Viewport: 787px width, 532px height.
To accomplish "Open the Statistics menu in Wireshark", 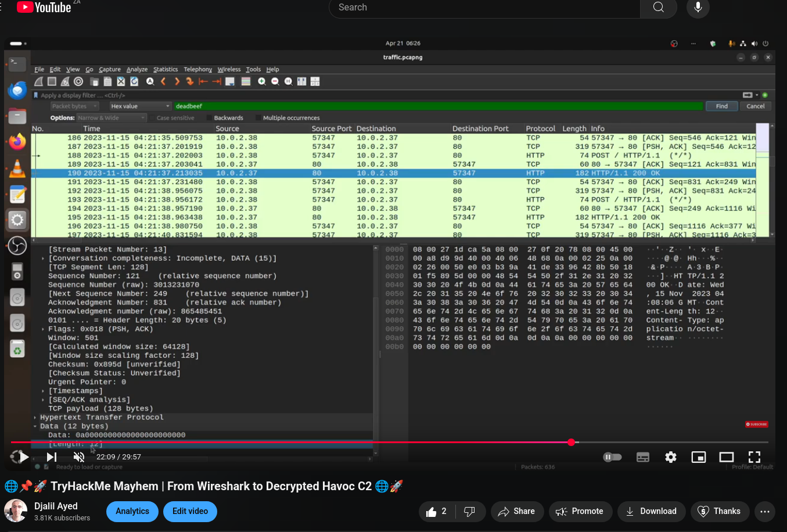I will 166,69.
